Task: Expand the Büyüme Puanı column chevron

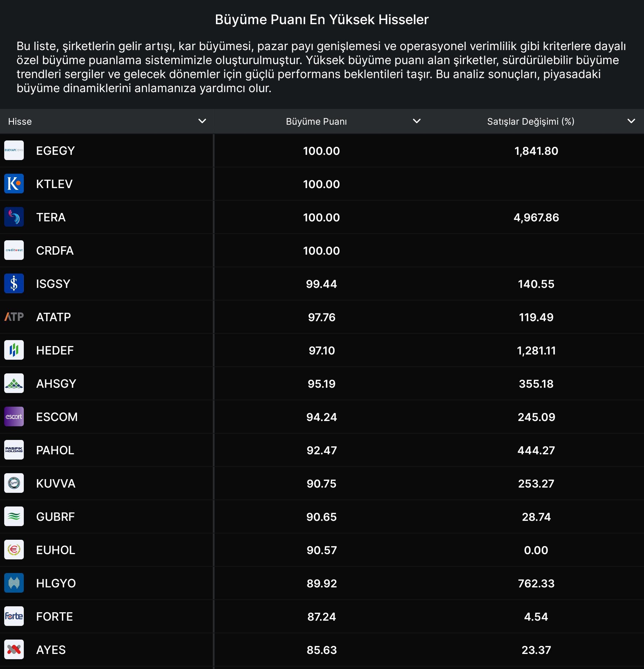Action: pos(416,121)
